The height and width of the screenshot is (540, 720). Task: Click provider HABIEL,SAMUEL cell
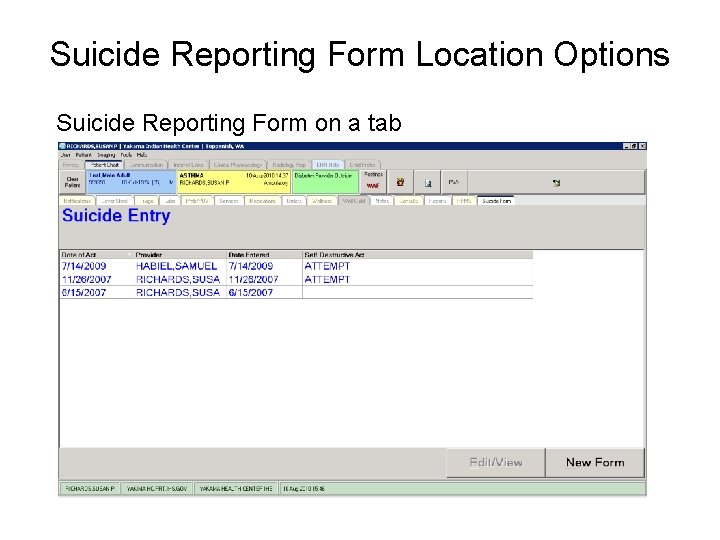[x=176, y=266]
